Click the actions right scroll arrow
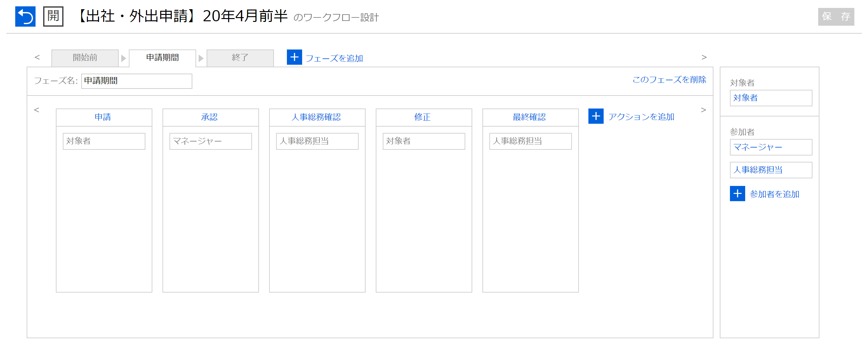 tap(703, 110)
